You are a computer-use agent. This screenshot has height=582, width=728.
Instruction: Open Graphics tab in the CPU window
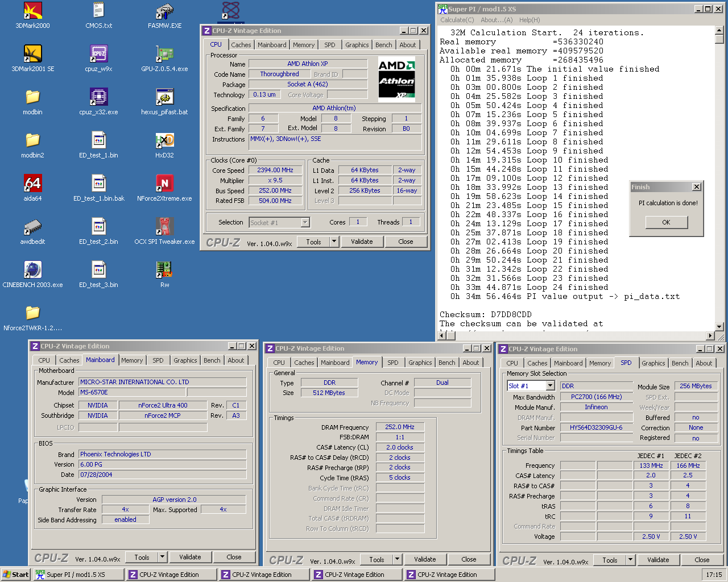click(357, 45)
